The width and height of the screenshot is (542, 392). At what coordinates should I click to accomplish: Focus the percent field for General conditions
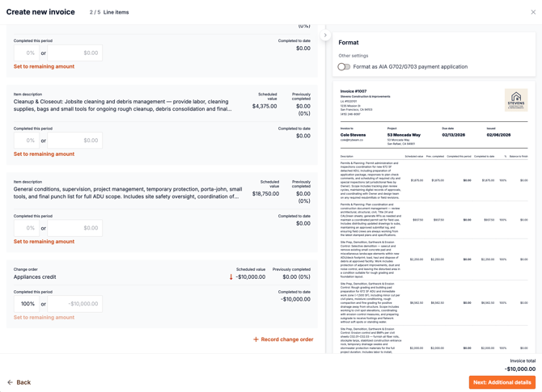(26, 228)
